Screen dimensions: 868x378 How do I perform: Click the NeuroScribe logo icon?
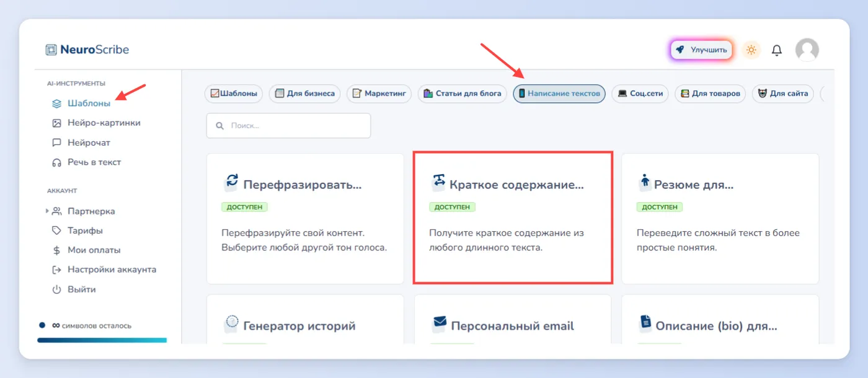[x=51, y=50]
